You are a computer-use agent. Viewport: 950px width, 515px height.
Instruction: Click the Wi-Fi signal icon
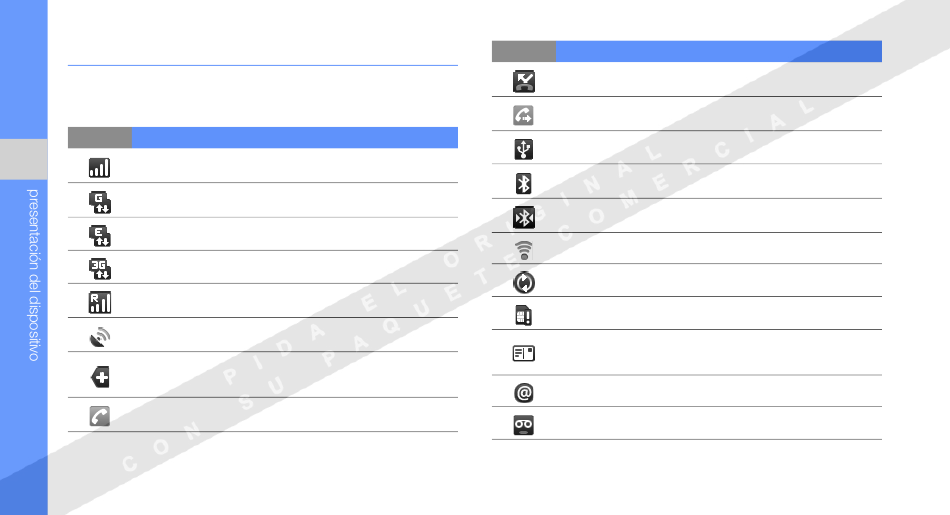(x=524, y=250)
